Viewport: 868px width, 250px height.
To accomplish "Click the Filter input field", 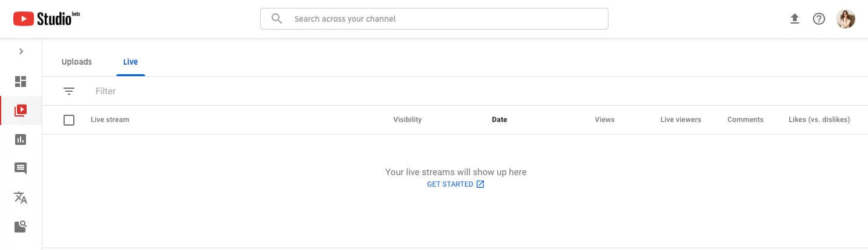I will pyautogui.click(x=472, y=91).
